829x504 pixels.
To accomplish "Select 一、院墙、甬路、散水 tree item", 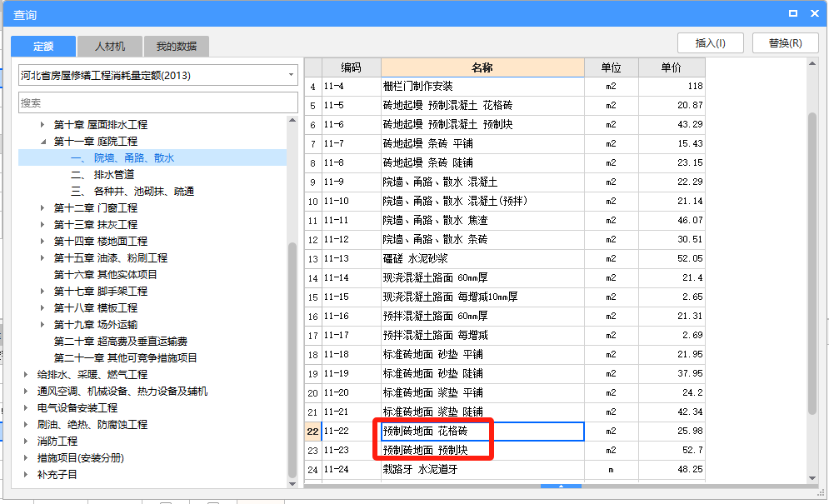I will click(152, 158).
